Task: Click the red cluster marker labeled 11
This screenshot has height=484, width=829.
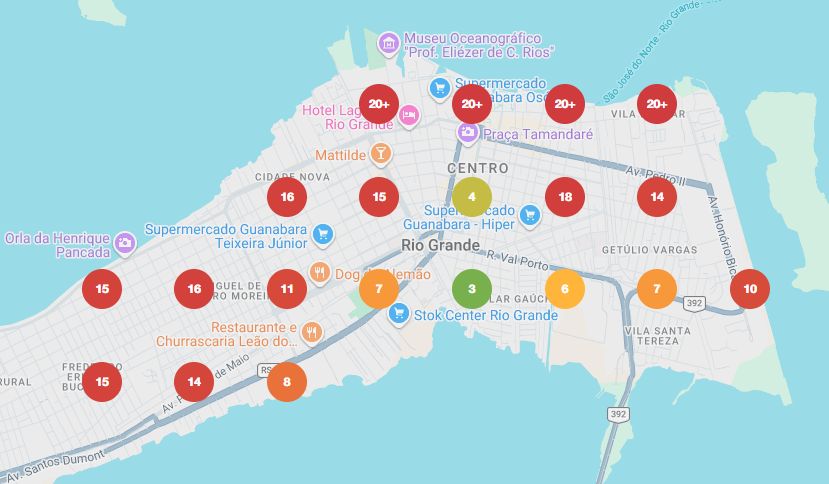Action: 287,289
